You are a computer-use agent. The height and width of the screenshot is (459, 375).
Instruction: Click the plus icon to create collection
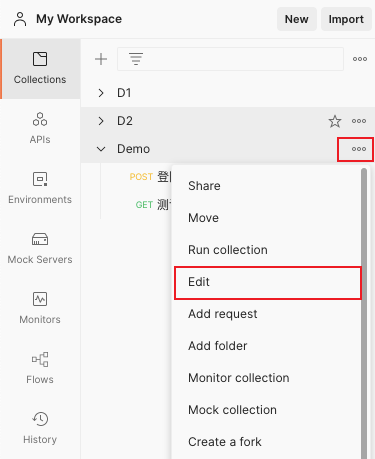[x=101, y=59]
